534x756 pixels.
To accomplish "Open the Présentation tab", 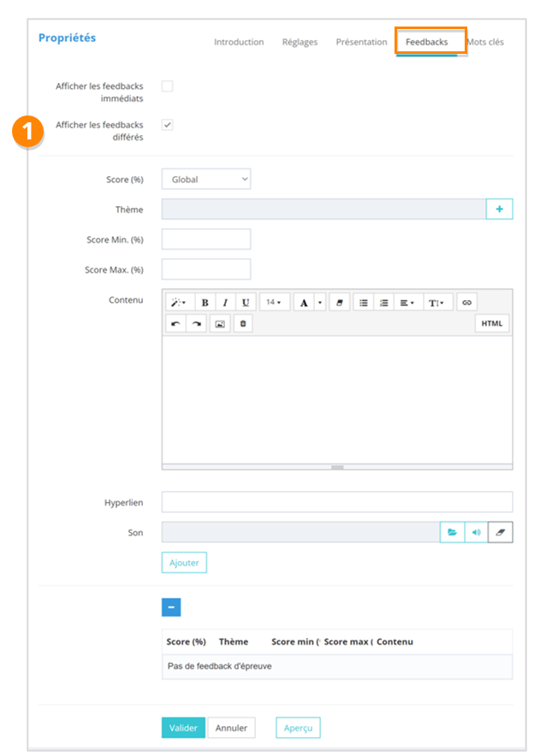I will 361,42.
